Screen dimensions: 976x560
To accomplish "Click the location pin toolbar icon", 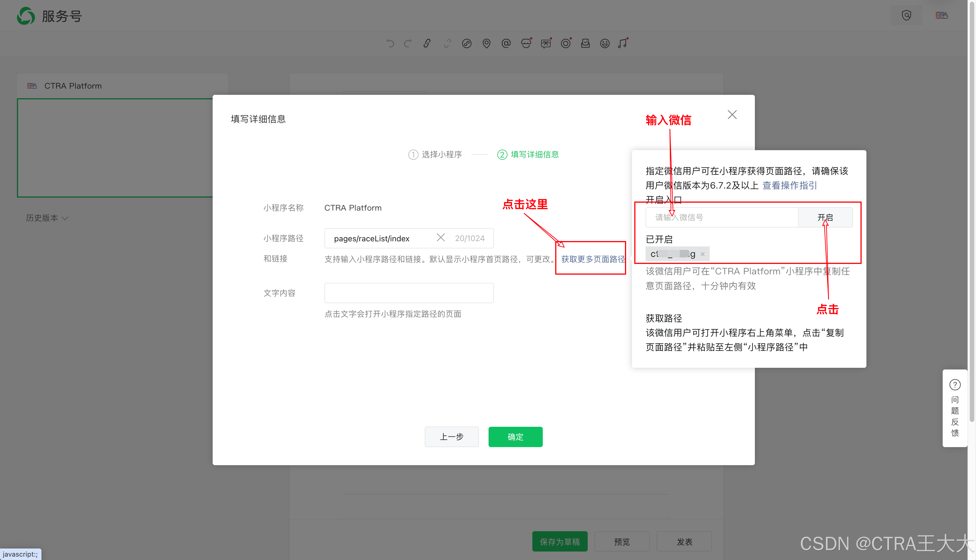I will [x=486, y=43].
